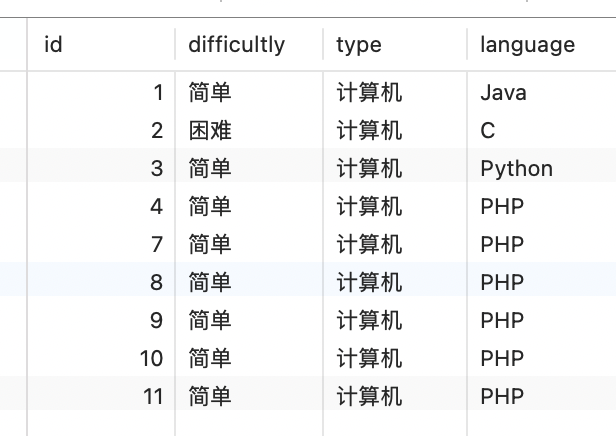Select the Java language cell
Image resolution: width=616 pixels, height=436 pixels.
[x=542, y=93]
